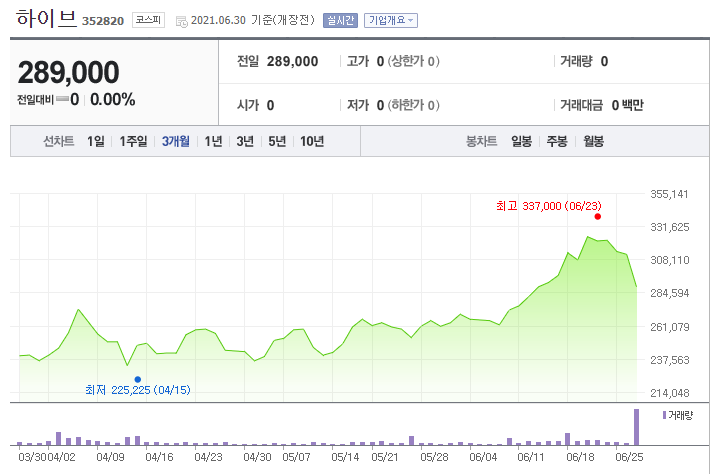Click the 최고 337,000 (06/23) label

(549, 206)
